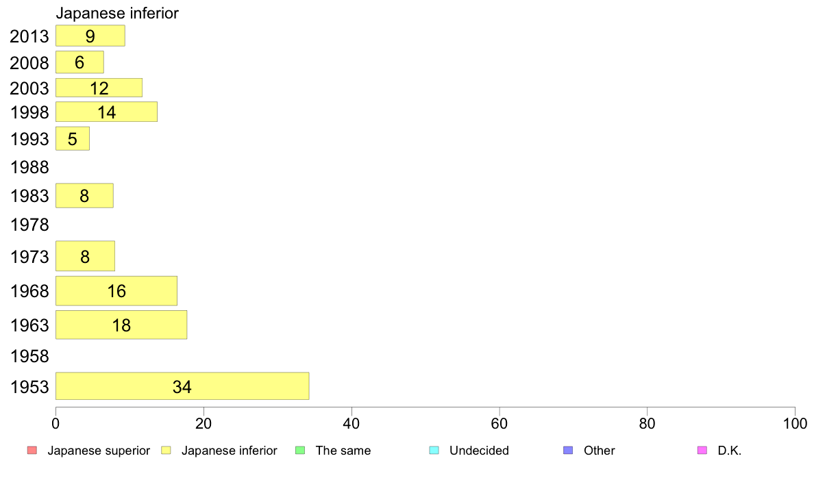Select the 2003 bar showing 12
Screen dimensions: 814x504
99,88
